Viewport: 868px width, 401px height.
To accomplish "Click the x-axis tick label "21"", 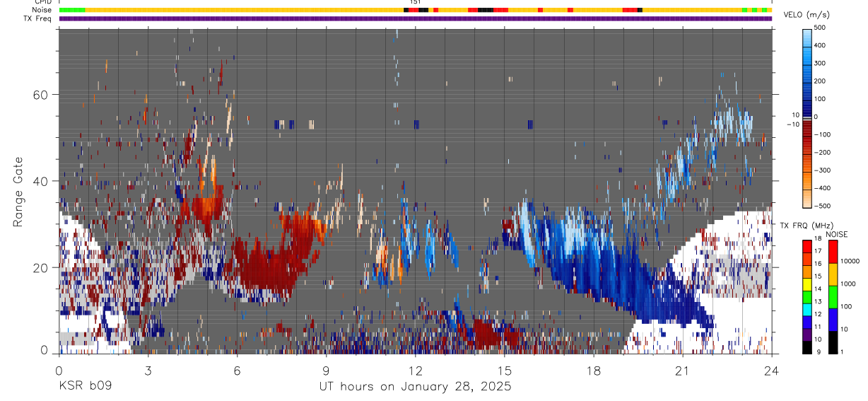I will tap(682, 371).
